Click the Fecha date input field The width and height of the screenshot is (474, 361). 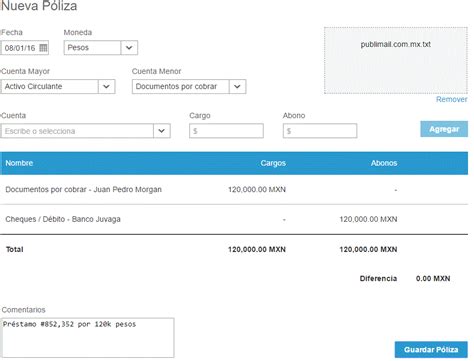click(25, 48)
